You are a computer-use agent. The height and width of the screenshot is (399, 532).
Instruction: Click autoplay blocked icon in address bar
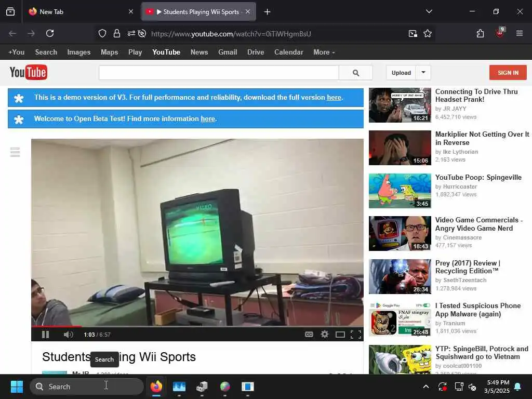pyautogui.click(x=142, y=33)
